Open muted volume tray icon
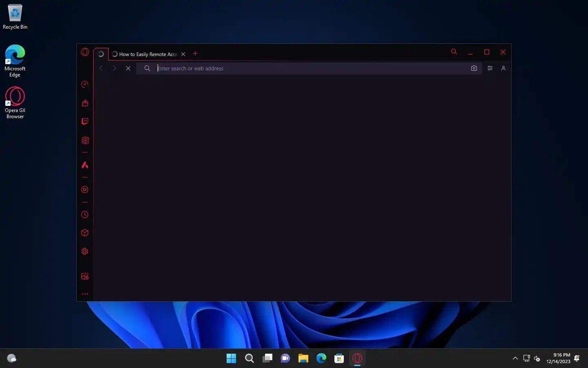The image size is (588, 368). pyautogui.click(x=537, y=359)
